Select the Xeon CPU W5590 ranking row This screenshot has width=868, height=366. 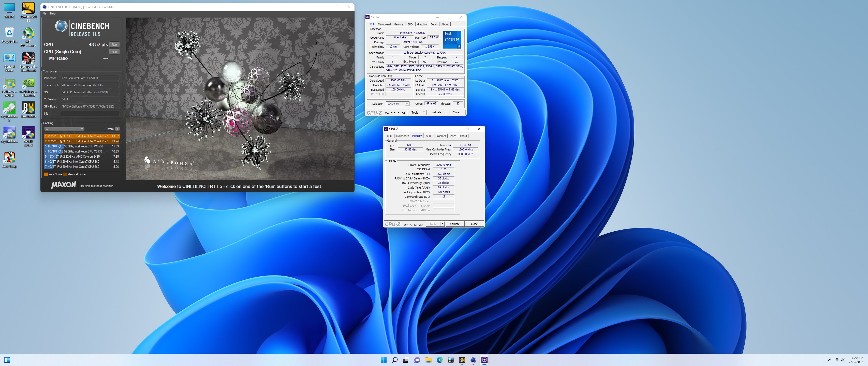pos(82,146)
